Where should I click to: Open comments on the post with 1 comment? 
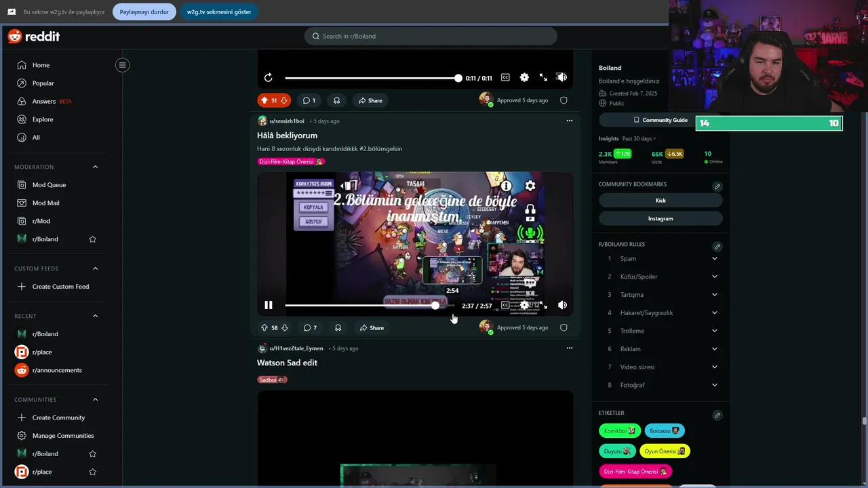tap(309, 100)
